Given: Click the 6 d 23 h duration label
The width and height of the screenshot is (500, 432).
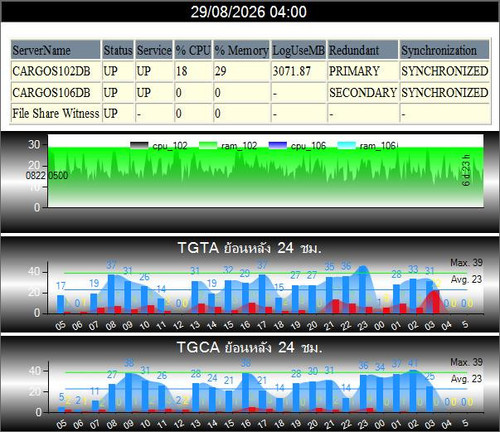Looking at the screenshot, I should [x=466, y=170].
